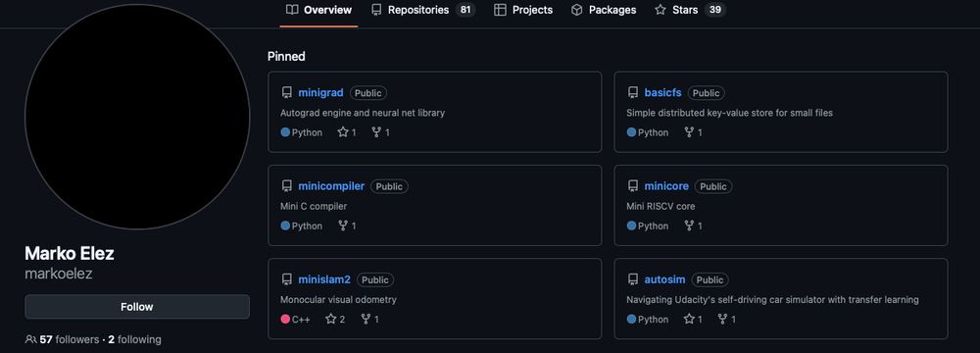980x353 pixels.
Task: Click the minicore fork count icon
Action: tap(689, 226)
